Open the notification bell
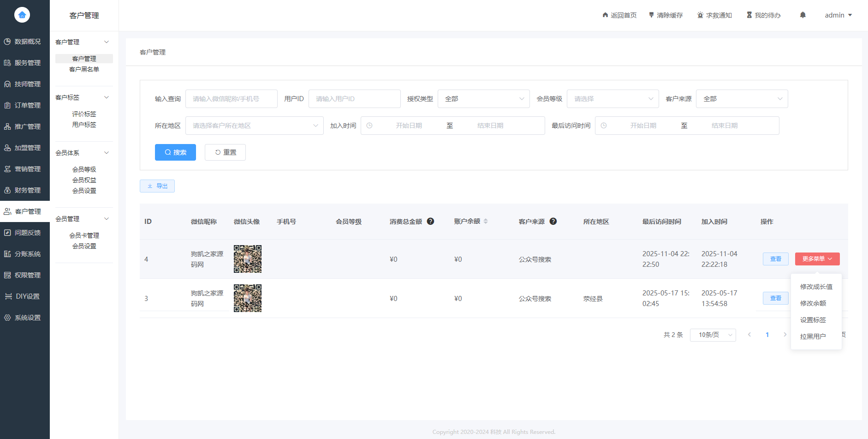The height and width of the screenshot is (439, 868). pyautogui.click(x=803, y=14)
